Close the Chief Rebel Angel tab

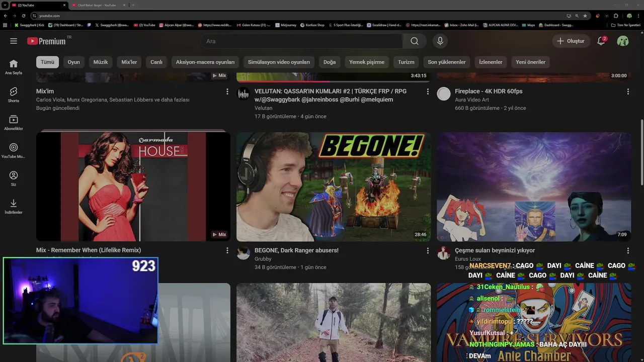point(125,5)
